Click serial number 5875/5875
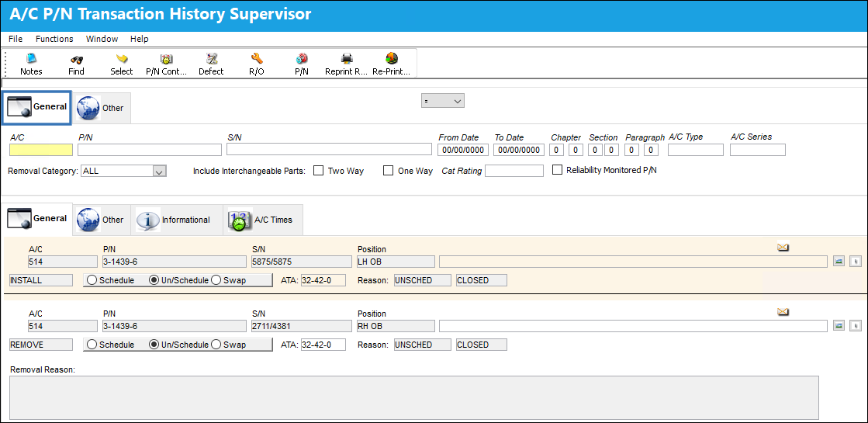Screen dimensions: 868x423 click(x=301, y=262)
